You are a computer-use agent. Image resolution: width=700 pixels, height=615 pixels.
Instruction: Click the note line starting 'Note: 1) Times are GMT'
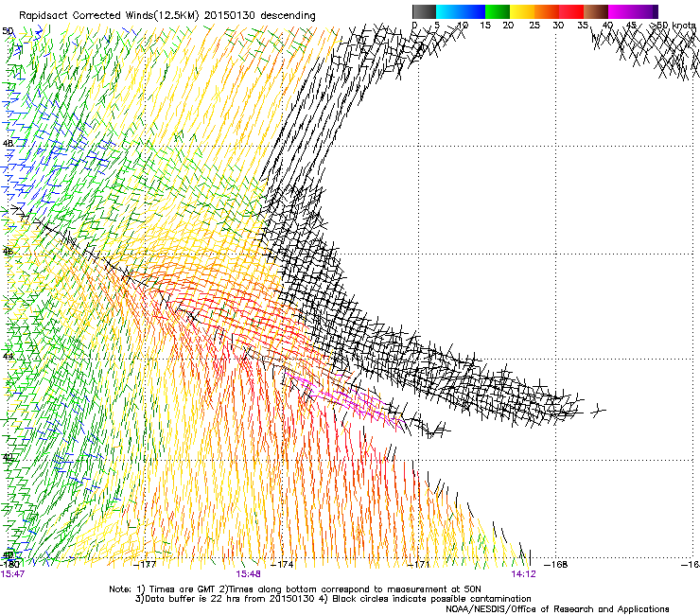click(x=295, y=589)
